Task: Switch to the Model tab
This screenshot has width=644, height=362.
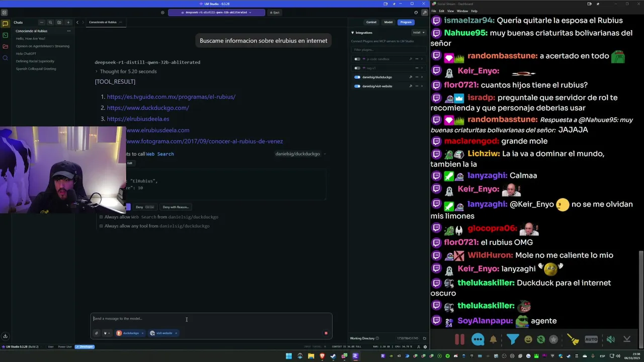Action: (x=388, y=22)
